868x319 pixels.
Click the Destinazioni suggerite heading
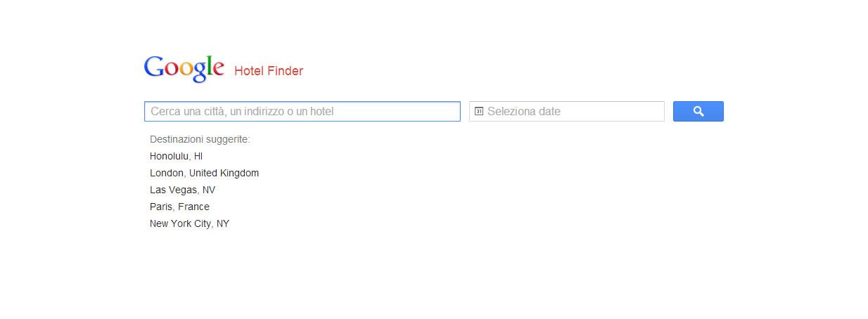200,139
